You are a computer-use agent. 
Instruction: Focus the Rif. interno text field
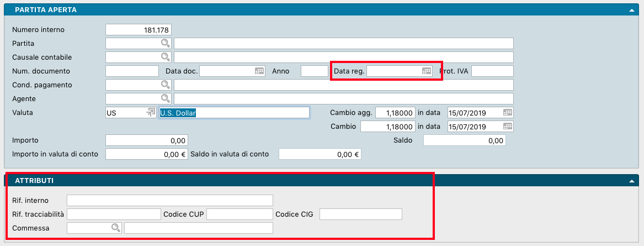click(x=170, y=200)
